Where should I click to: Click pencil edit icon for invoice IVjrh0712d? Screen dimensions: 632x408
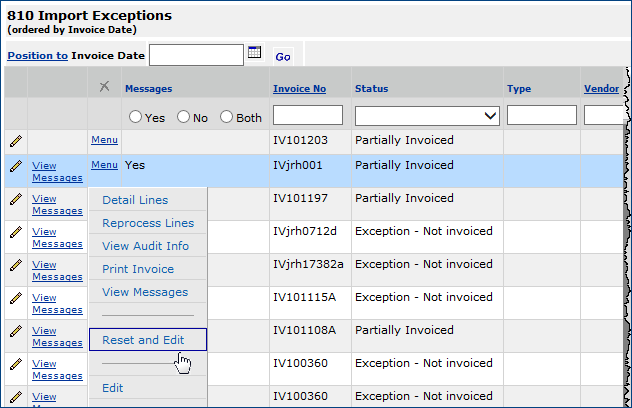click(x=16, y=232)
